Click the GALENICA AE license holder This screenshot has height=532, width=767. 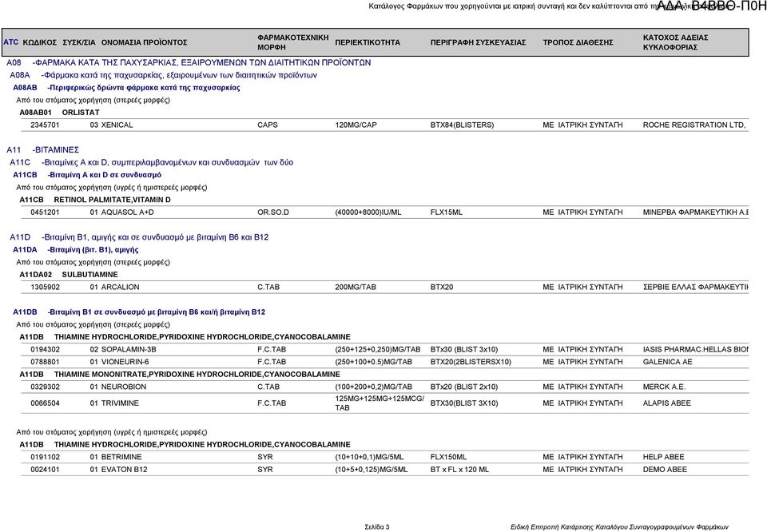(x=667, y=362)
